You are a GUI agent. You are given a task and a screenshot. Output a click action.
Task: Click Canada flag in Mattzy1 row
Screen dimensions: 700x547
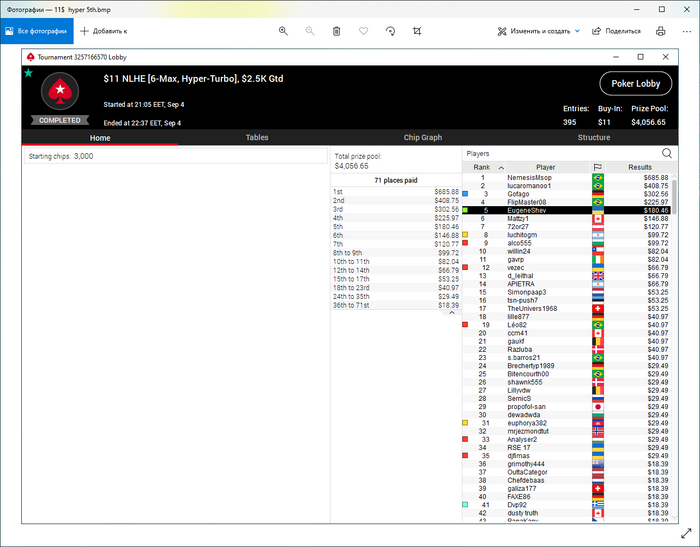598,218
